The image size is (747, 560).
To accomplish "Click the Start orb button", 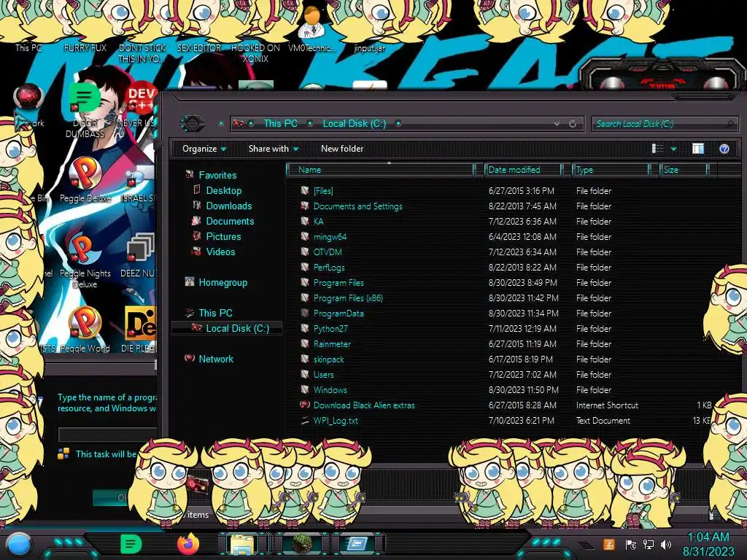I will click(x=19, y=544).
